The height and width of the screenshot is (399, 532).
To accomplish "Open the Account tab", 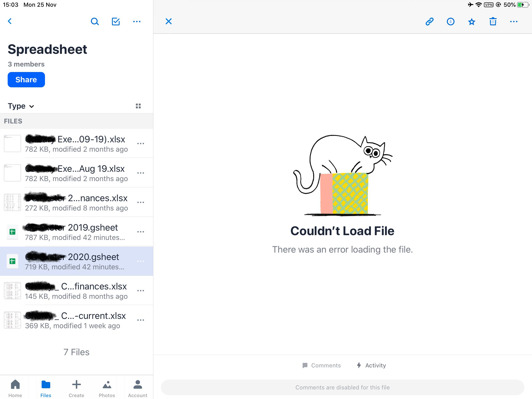I will coord(138,388).
